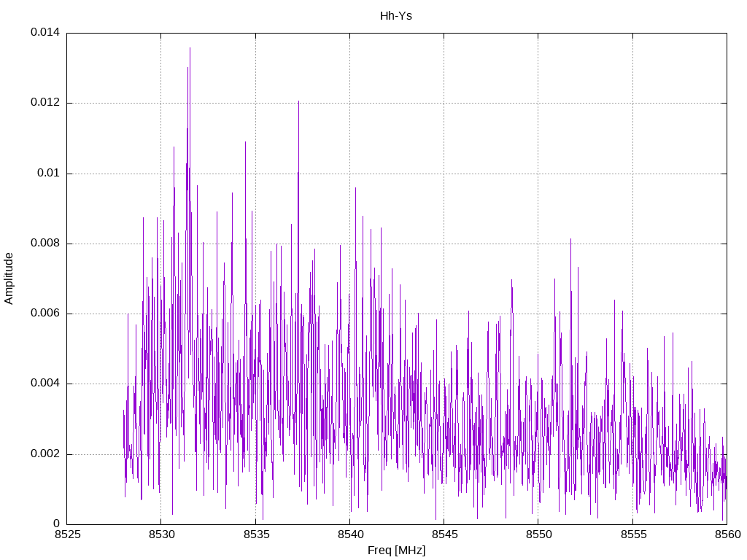Click the Hh-Ys plot title

[x=396, y=16]
